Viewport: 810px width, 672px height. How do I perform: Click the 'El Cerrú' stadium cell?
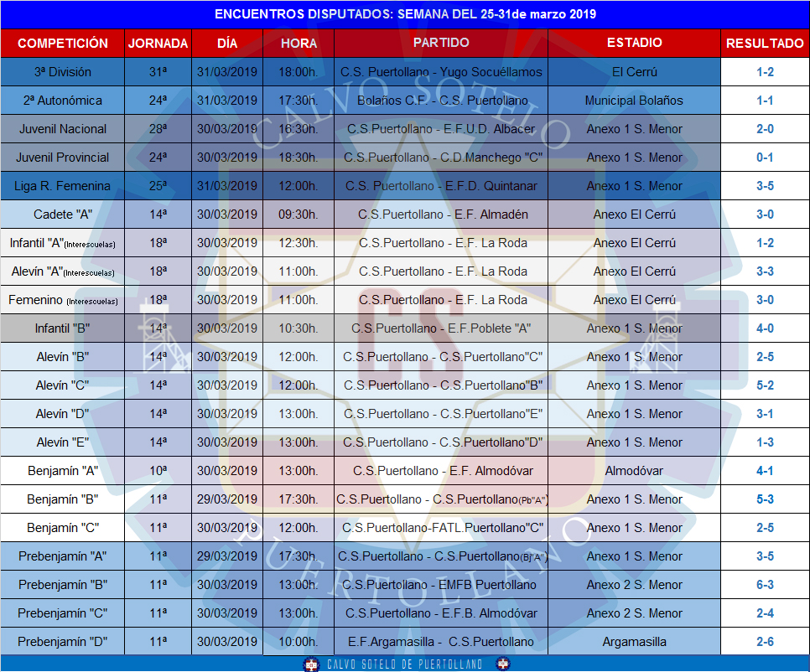click(x=635, y=72)
